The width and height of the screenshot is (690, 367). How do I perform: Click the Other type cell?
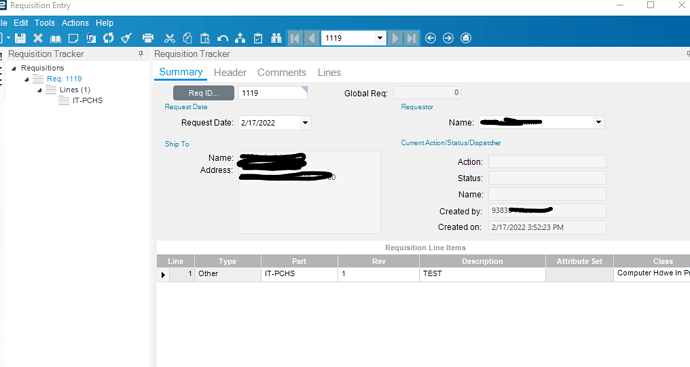pos(228,274)
